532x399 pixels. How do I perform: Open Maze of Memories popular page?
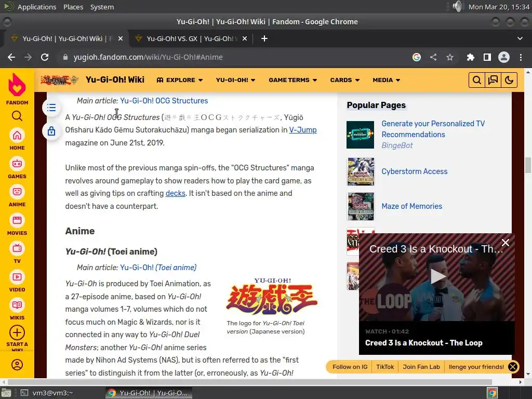point(411,206)
